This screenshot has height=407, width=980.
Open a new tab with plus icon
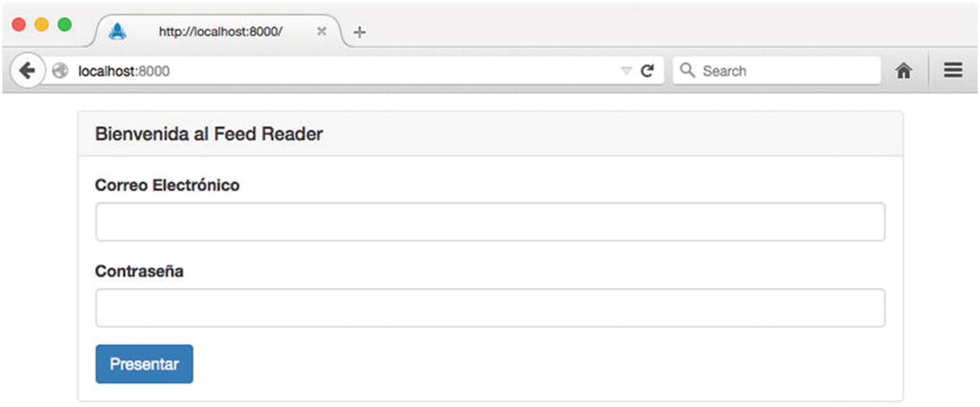point(359,32)
